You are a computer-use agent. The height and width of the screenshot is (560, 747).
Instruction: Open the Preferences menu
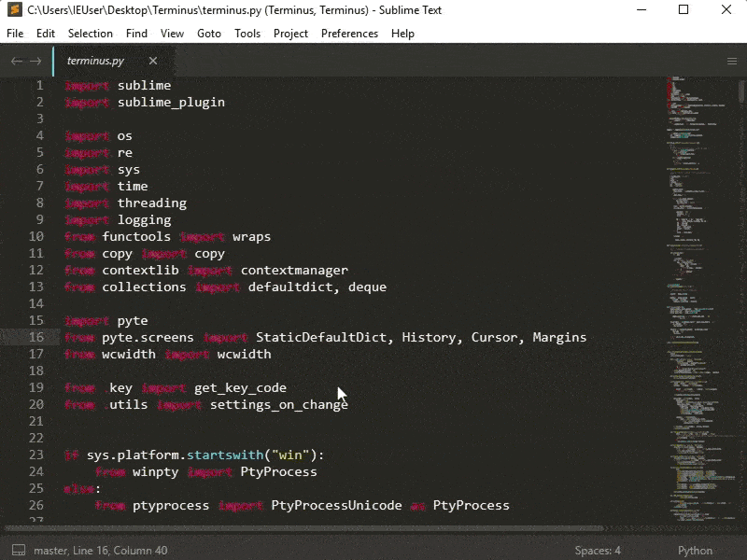click(349, 34)
